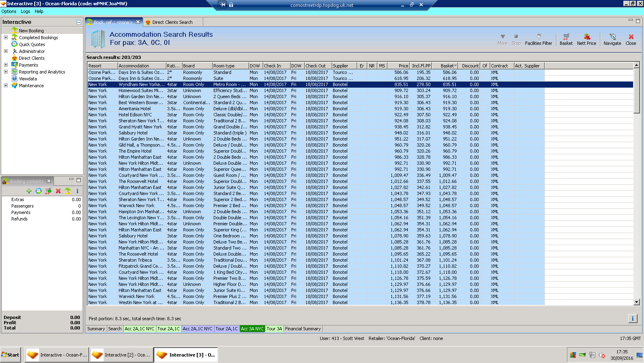
Task: Open New Booking in Interactive tree
Action: (x=31, y=31)
